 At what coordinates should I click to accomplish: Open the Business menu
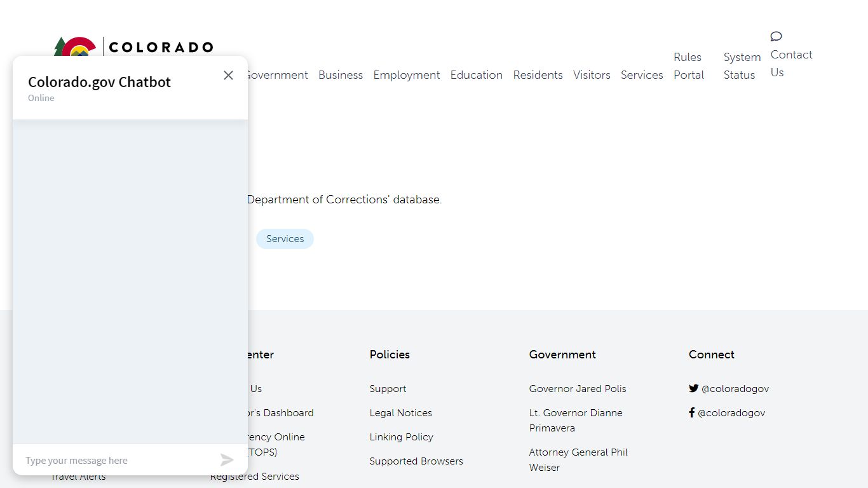tap(340, 75)
